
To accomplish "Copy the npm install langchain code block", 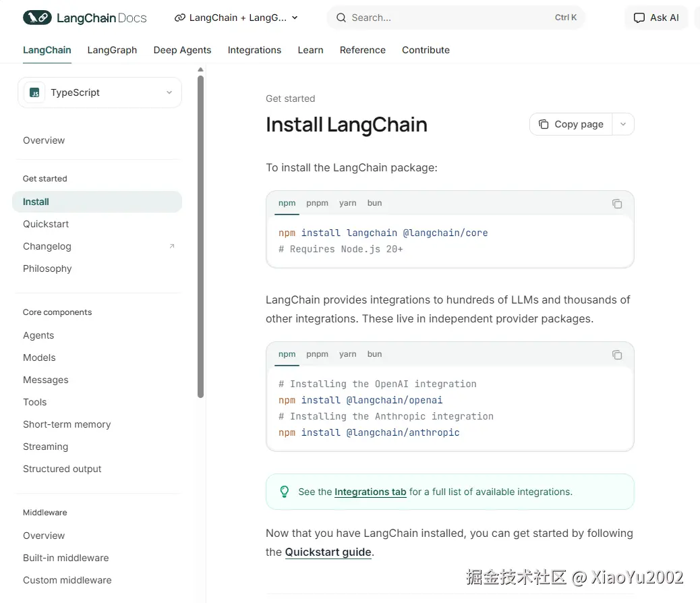I will 616,204.
